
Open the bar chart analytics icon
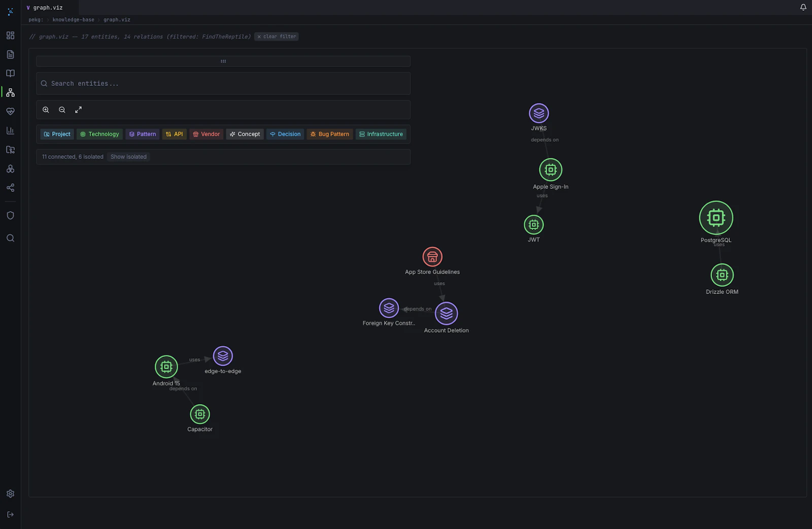pos(10,130)
